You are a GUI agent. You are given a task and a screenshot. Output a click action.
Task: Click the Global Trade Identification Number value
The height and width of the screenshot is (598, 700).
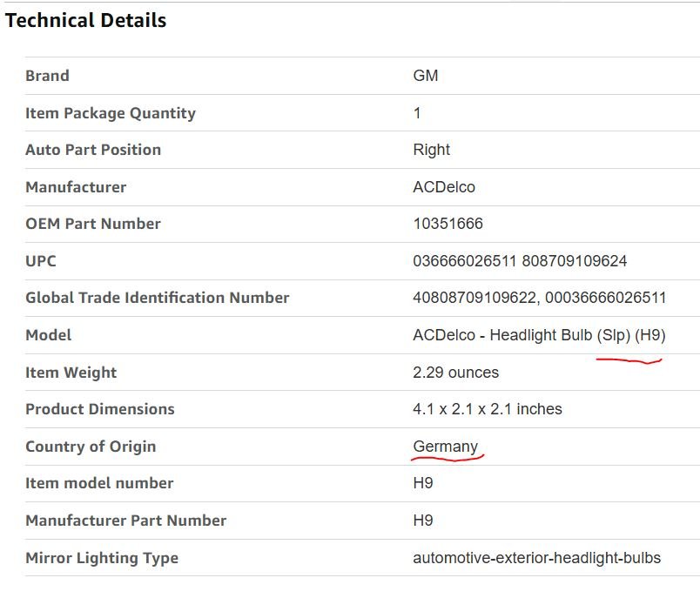pos(539,298)
